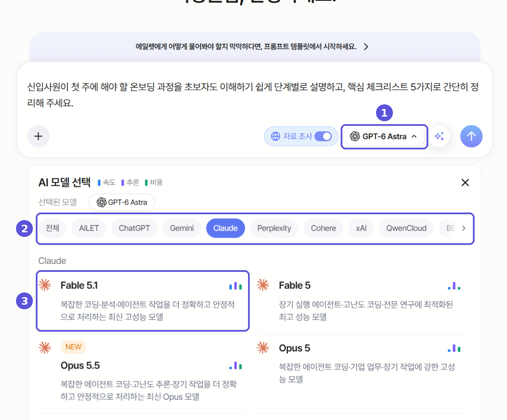The height and width of the screenshot is (420, 507).
Task: Click the globe icon in 자료 조사
Action: (x=276, y=136)
